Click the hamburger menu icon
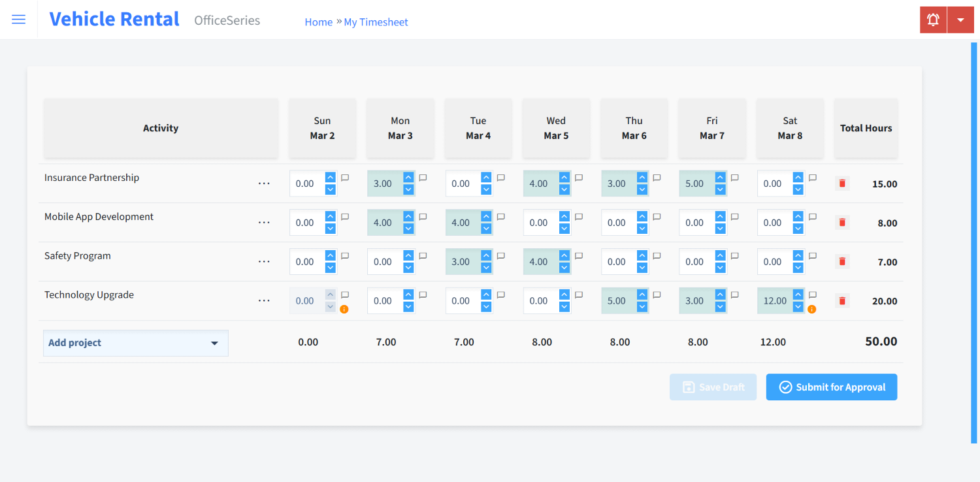The image size is (980, 482). (18, 19)
